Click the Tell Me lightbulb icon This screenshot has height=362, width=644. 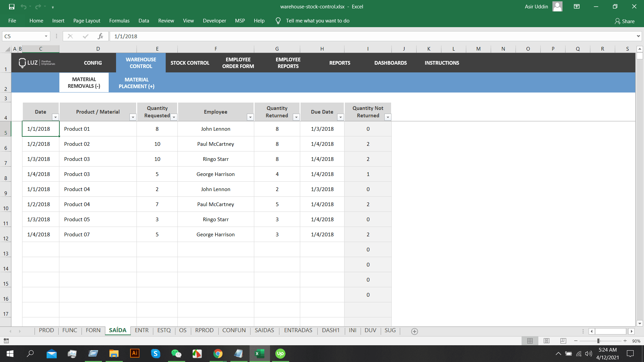pyautogui.click(x=278, y=20)
